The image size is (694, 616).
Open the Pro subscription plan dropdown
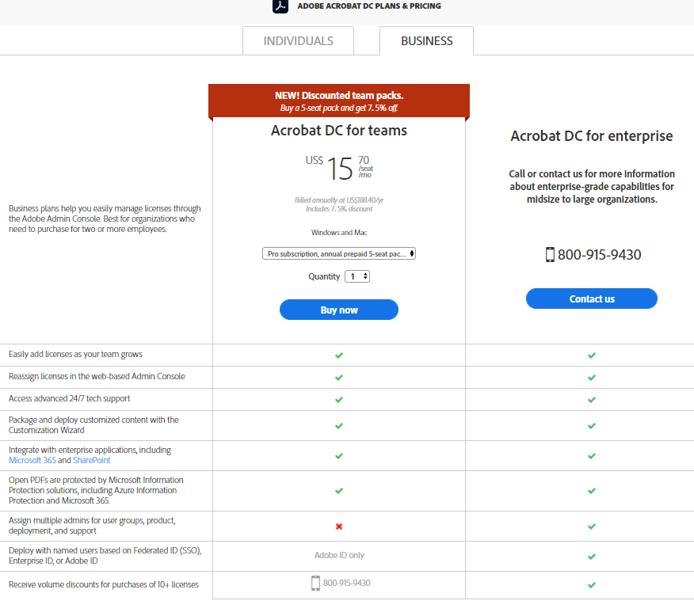tap(339, 253)
